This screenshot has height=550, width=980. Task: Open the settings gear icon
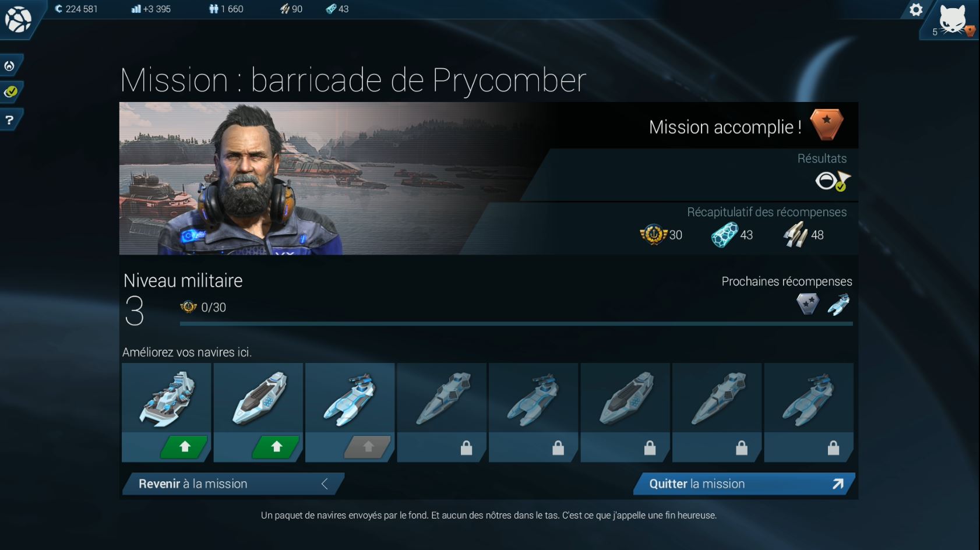coord(916,10)
